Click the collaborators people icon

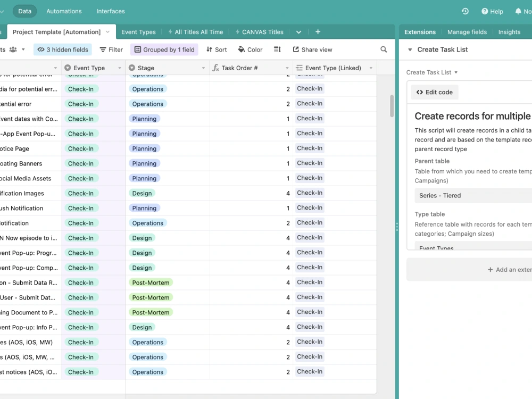[x=13, y=49]
